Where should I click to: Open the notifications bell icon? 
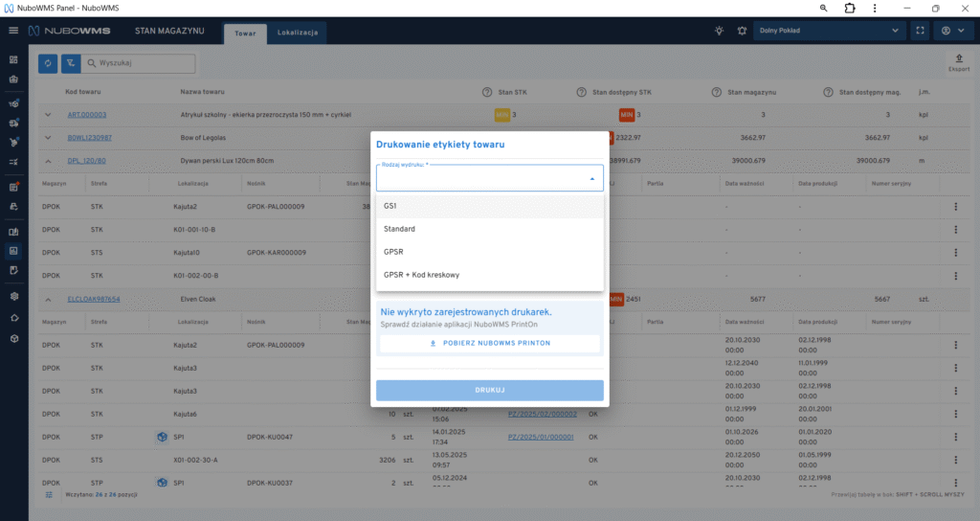(x=741, y=31)
